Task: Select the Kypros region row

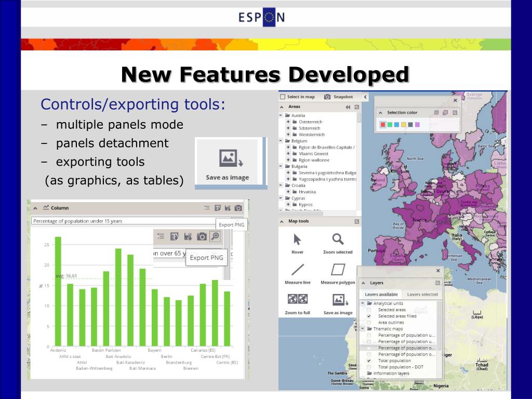Action: (x=305, y=205)
